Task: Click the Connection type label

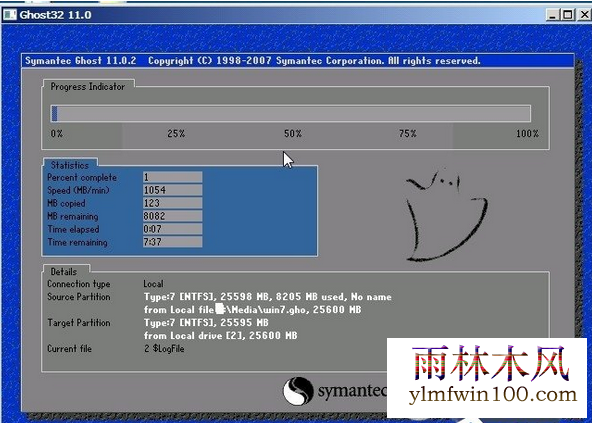Action: 79,284
